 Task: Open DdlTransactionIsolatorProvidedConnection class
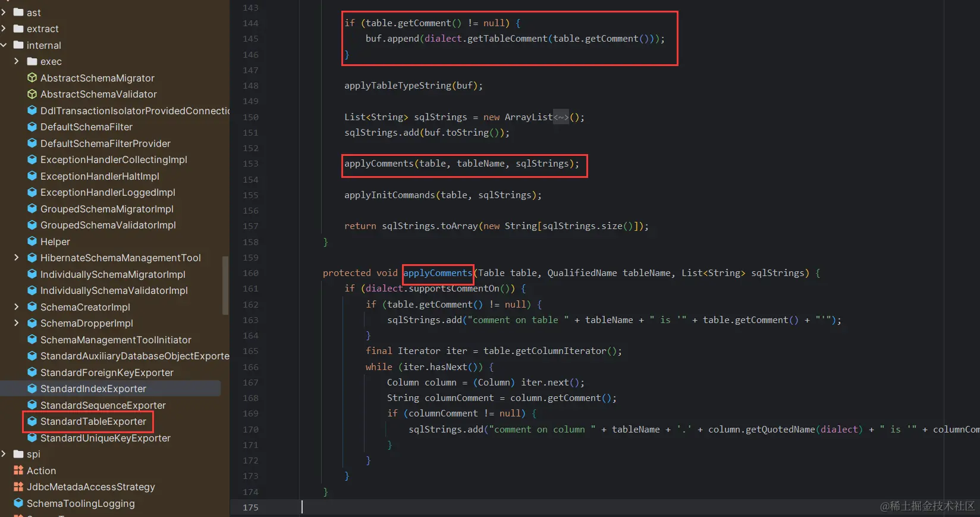135,111
